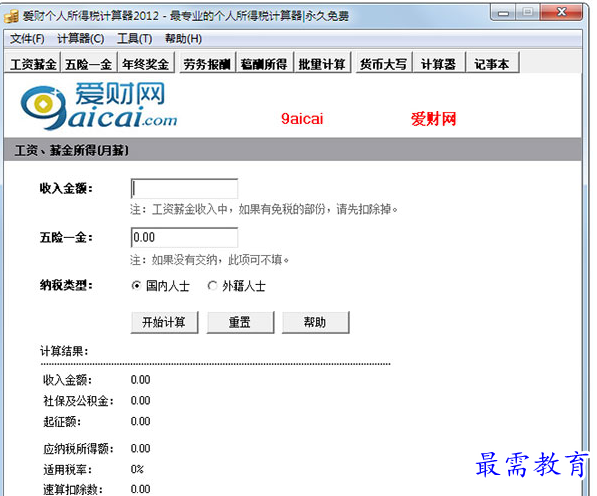Open the 计算器(C) menu
The image size is (597, 496).
81,38
